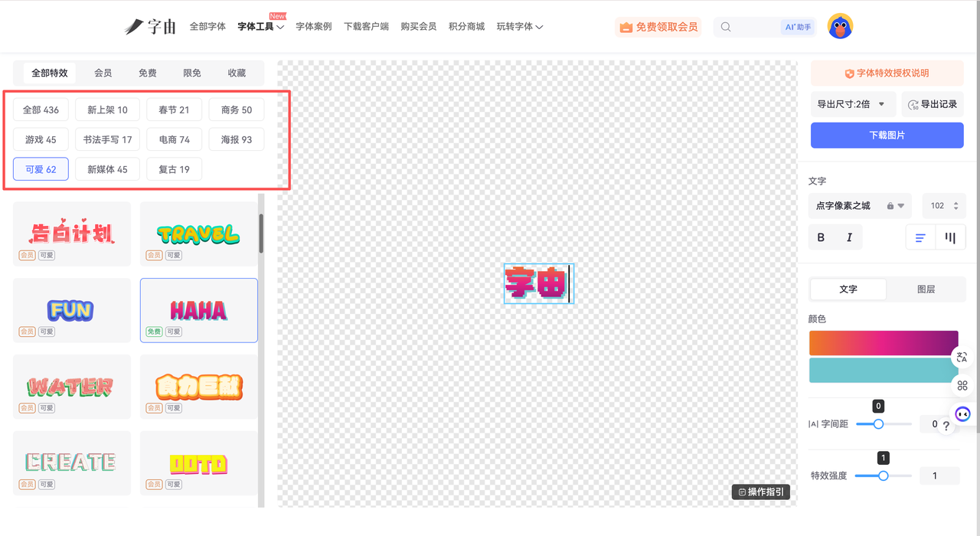Click the bold B formatting icon
The width and height of the screenshot is (980, 536).
coord(821,237)
